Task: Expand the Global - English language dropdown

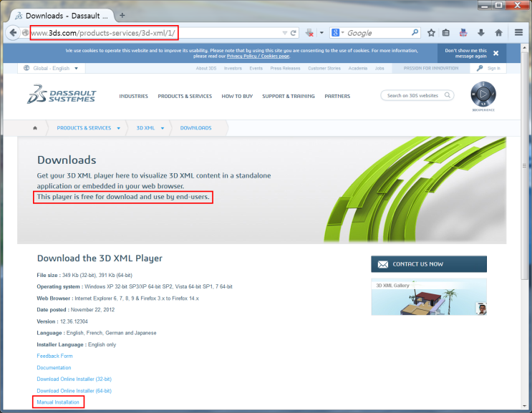Action: (77, 68)
